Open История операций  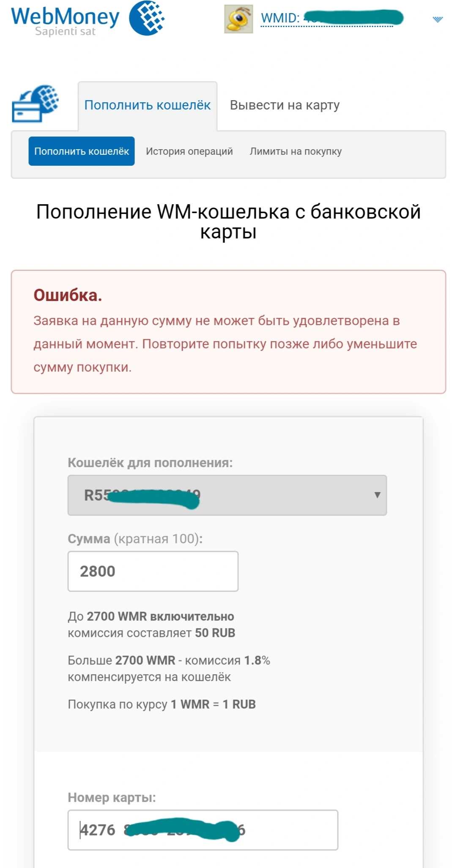(x=189, y=151)
